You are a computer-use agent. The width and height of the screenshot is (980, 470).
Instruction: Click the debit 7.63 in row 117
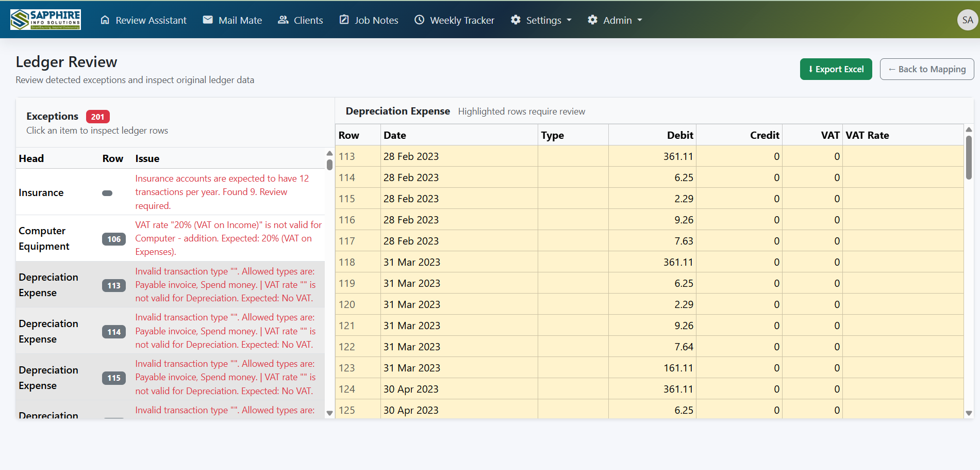(684, 241)
